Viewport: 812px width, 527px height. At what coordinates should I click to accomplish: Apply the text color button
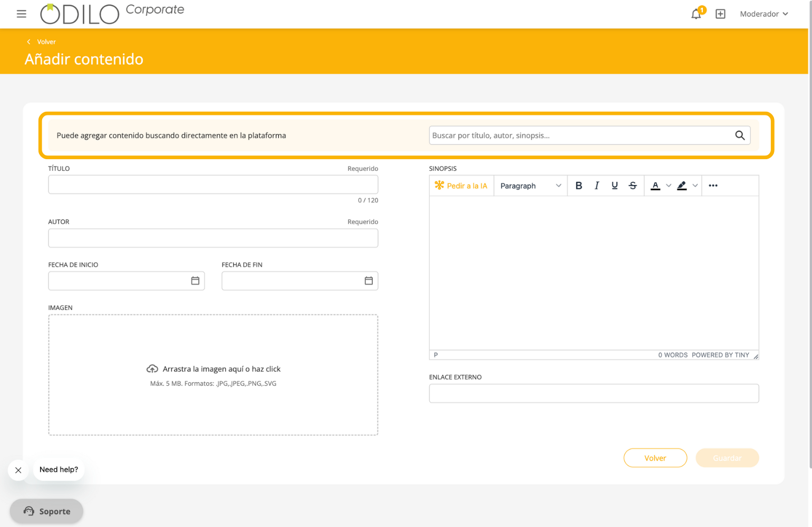pyautogui.click(x=655, y=186)
